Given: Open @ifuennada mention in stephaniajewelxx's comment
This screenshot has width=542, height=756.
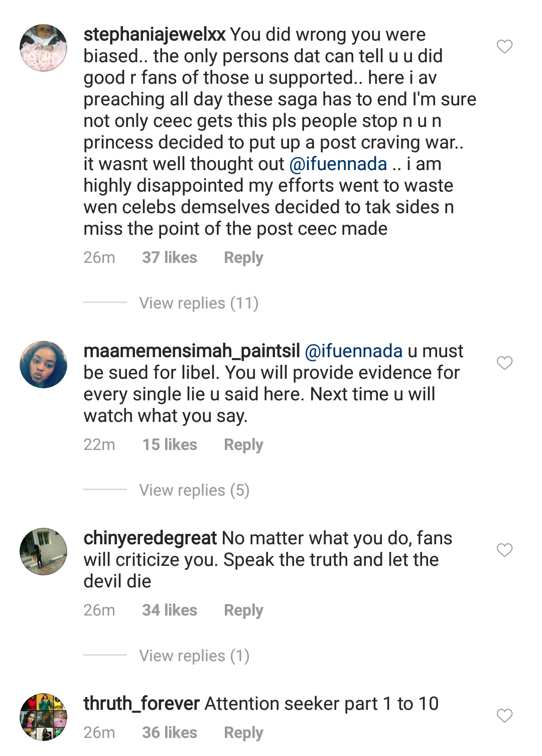Looking at the screenshot, I should click(338, 164).
